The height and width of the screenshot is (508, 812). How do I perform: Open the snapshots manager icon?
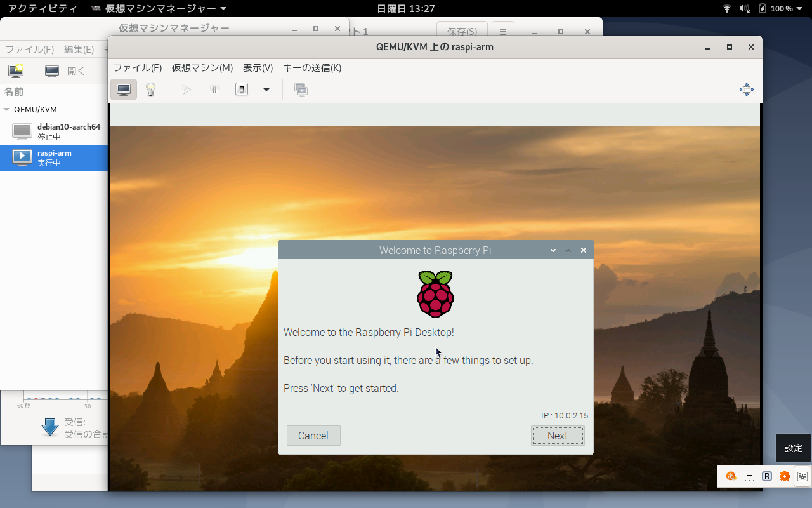301,90
